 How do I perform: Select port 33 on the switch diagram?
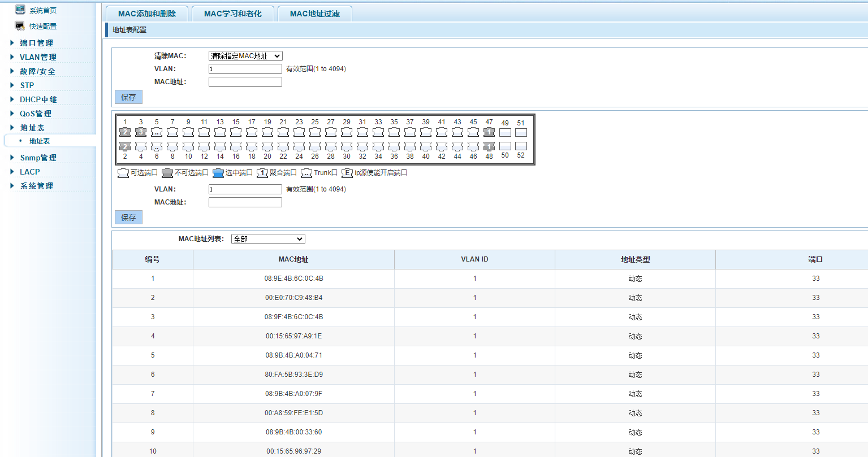tap(378, 132)
